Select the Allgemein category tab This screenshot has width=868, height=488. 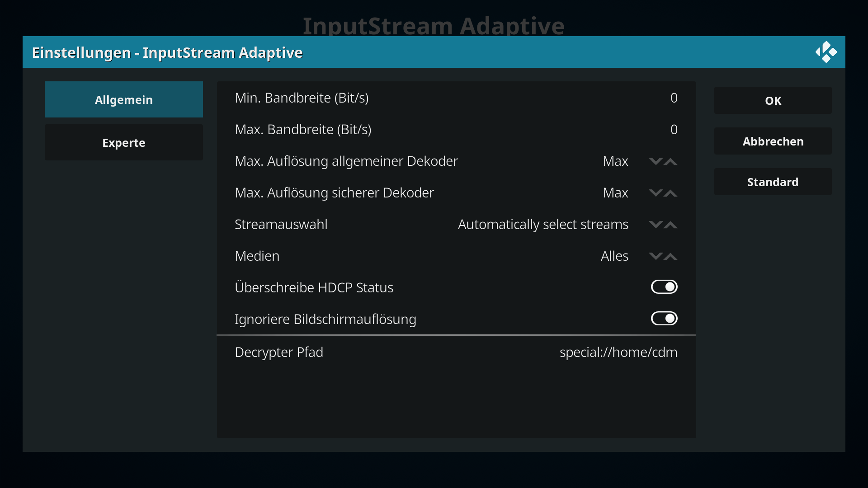coord(124,99)
